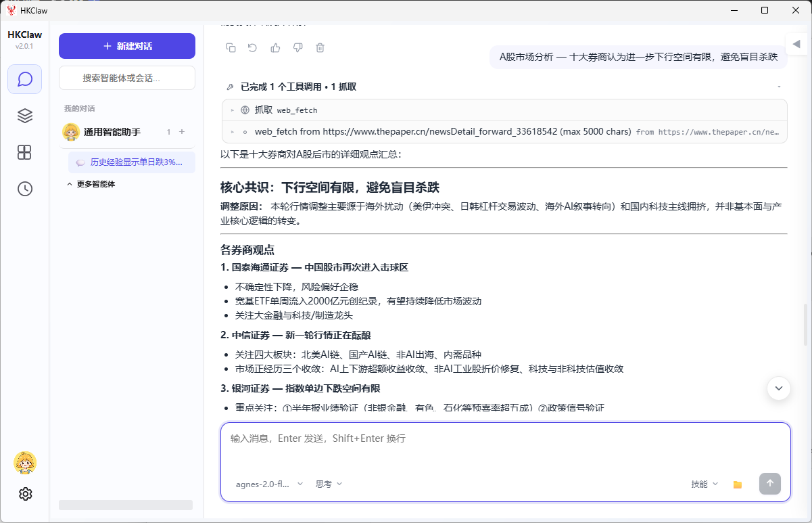Open the four-square apps grid icon
812x523 pixels.
click(x=25, y=152)
